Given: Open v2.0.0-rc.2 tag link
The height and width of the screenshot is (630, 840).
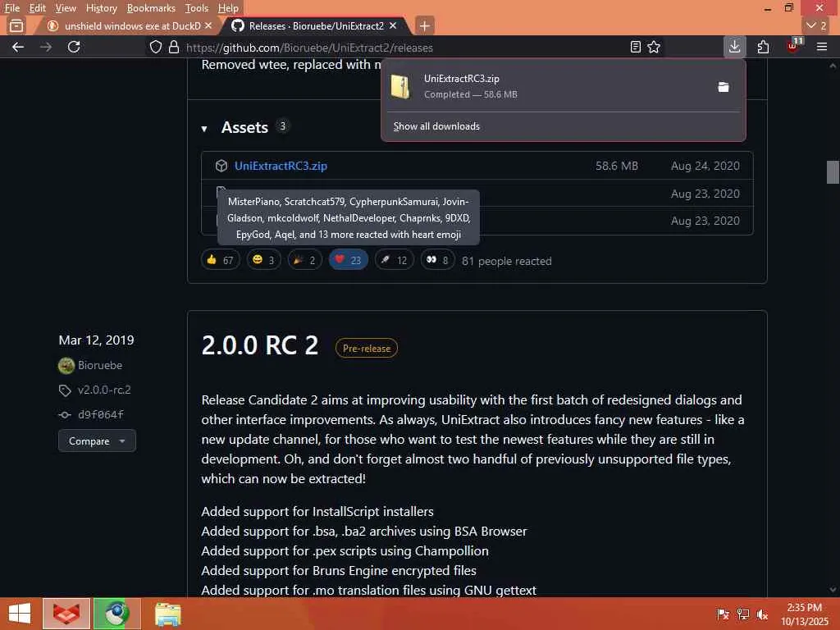Looking at the screenshot, I should coord(104,390).
